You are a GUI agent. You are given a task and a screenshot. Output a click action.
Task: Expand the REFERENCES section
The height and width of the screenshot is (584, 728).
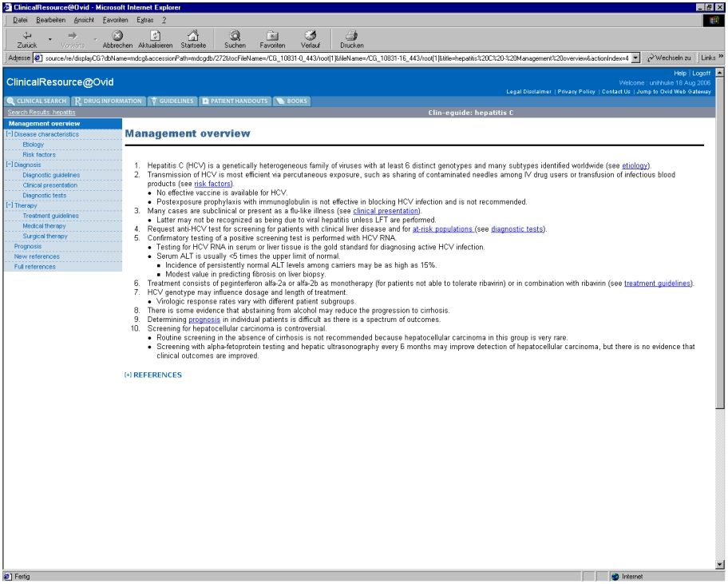(x=129, y=375)
